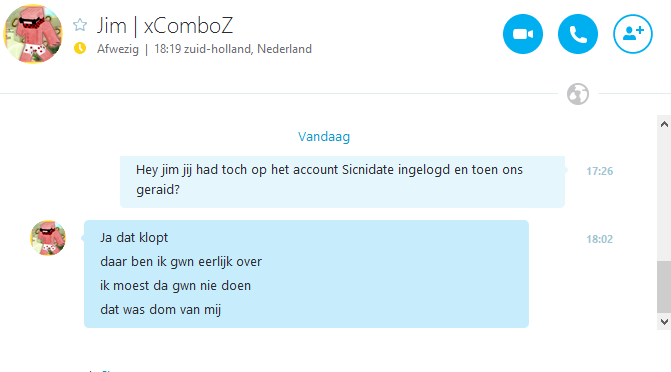Screen dimensions: 671x372
Task: Click the 17:26 message timestamp
Action: coord(600,171)
